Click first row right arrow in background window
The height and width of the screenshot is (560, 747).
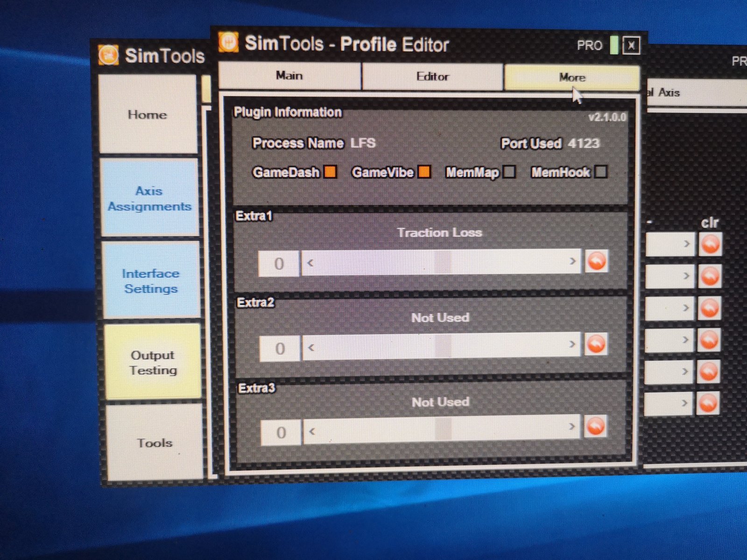pyautogui.click(x=686, y=244)
